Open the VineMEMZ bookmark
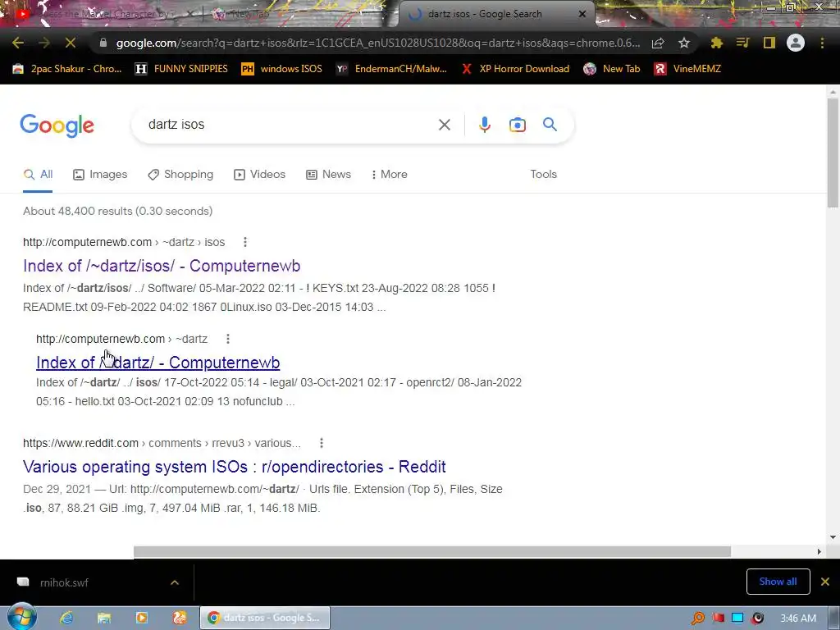The height and width of the screenshot is (630, 840). pyautogui.click(x=687, y=69)
